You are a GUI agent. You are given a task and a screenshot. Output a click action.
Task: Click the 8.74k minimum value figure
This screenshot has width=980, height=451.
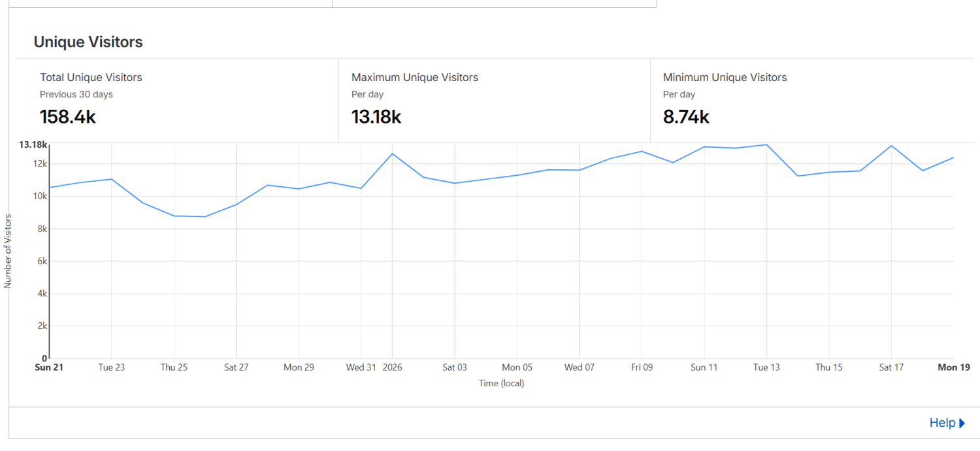(686, 117)
